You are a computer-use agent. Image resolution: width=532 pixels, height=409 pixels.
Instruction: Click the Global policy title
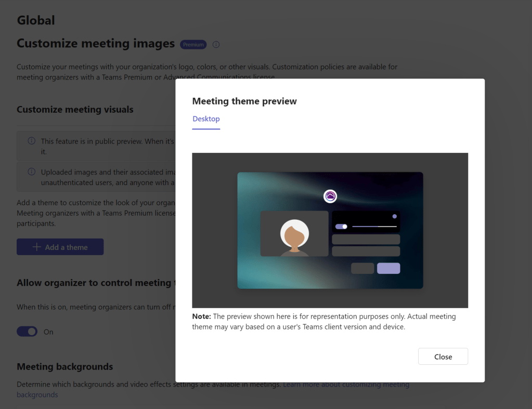point(36,20)
